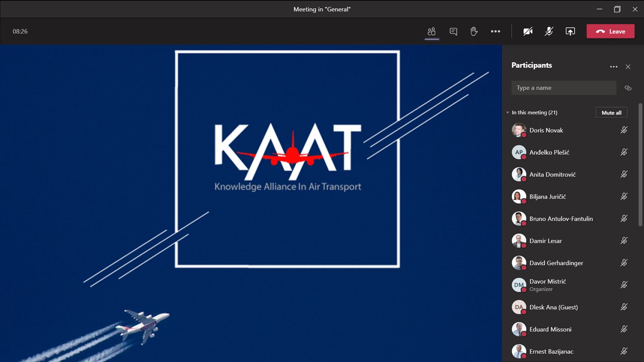Viewport: 644px width, 362px height.
Task: Close the Participants panel
Action: pos(628,66)
